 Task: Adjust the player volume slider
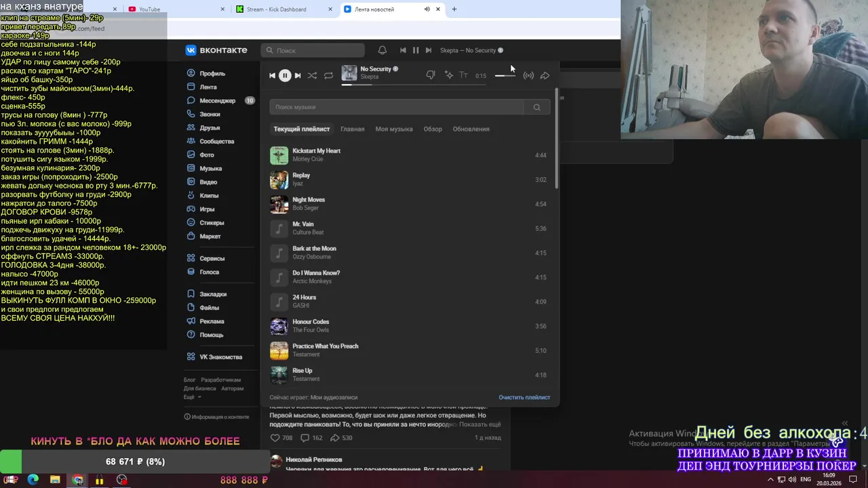pyautogui.click(x=505, y=75)
